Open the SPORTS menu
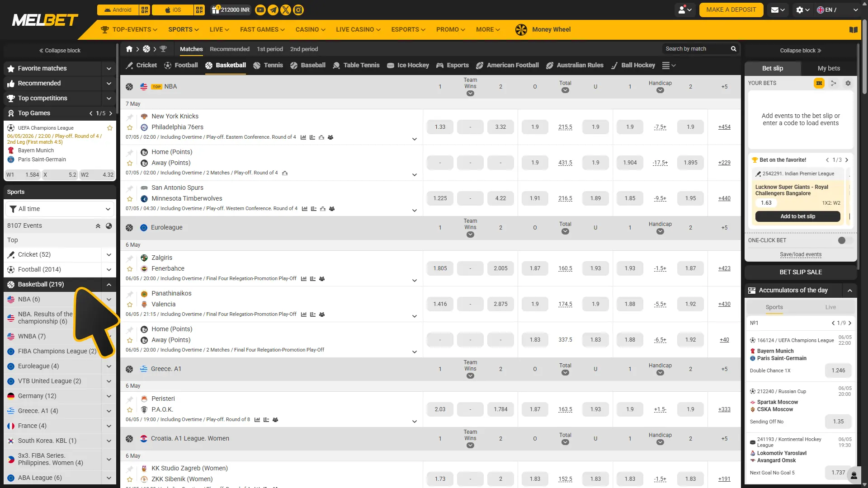Viewport: 868px width, 488px height. coord(183,30)
